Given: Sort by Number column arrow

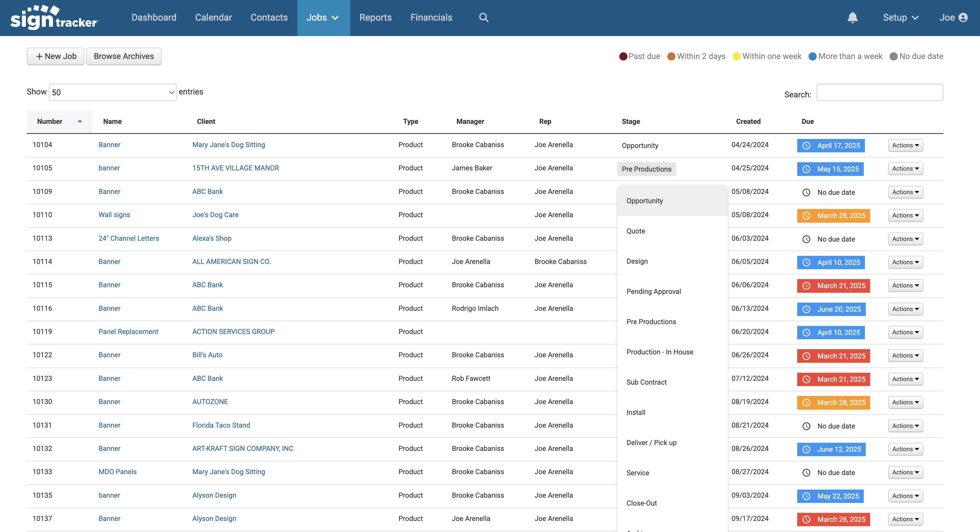Looking at the screenshot, I should point(80,122).
